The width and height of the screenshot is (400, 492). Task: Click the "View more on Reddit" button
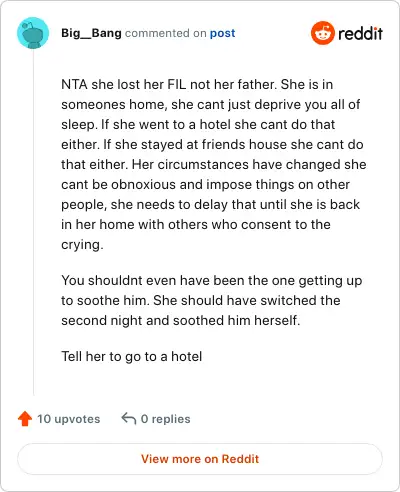click(x=200, y=459)
